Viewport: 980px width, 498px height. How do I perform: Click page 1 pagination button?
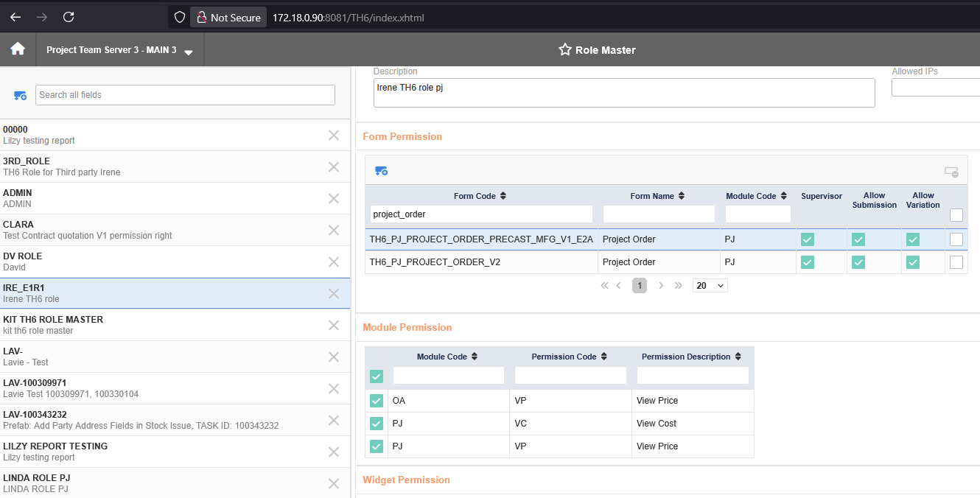[x=640, y=285]
